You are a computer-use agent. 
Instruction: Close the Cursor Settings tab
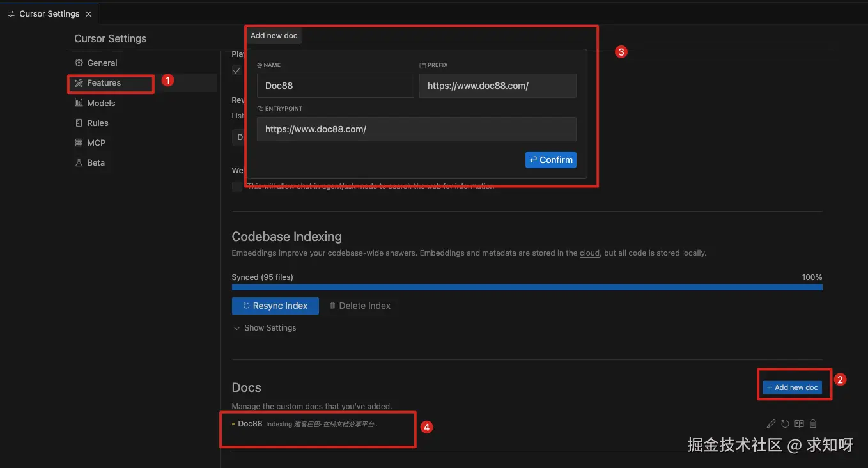click(x=89, y=14)
